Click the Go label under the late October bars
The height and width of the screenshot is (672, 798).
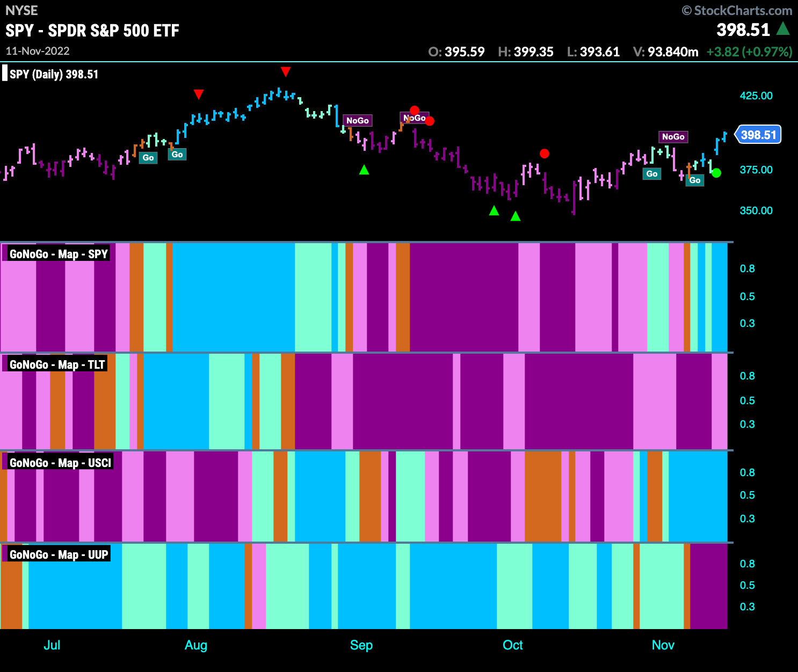[652, 173]
